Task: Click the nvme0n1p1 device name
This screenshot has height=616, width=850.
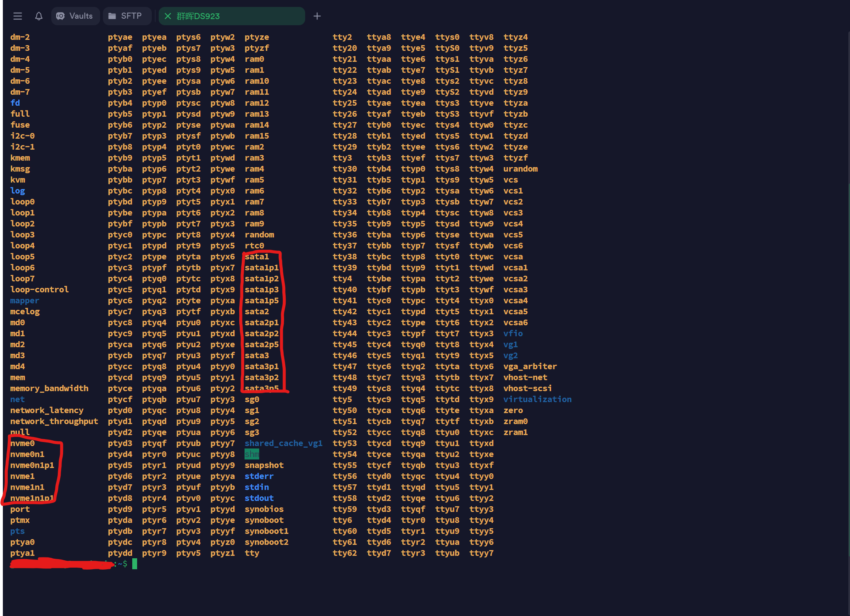Action: click(x=32, y=465)
